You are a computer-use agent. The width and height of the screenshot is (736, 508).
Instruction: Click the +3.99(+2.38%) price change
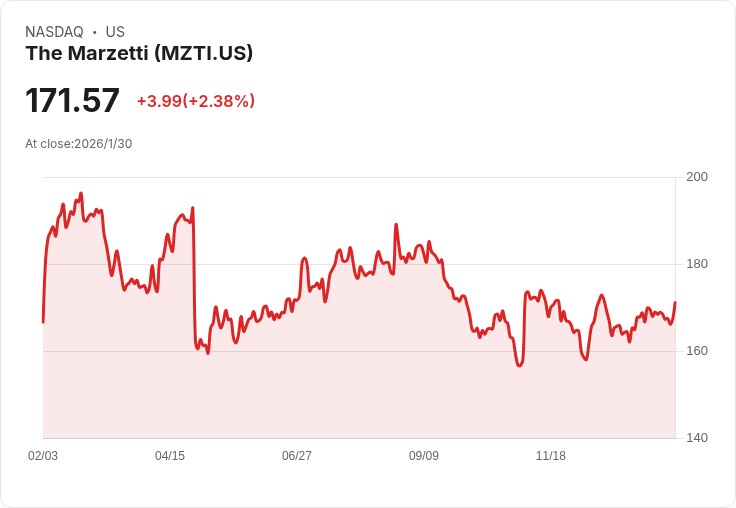(196, 101)
